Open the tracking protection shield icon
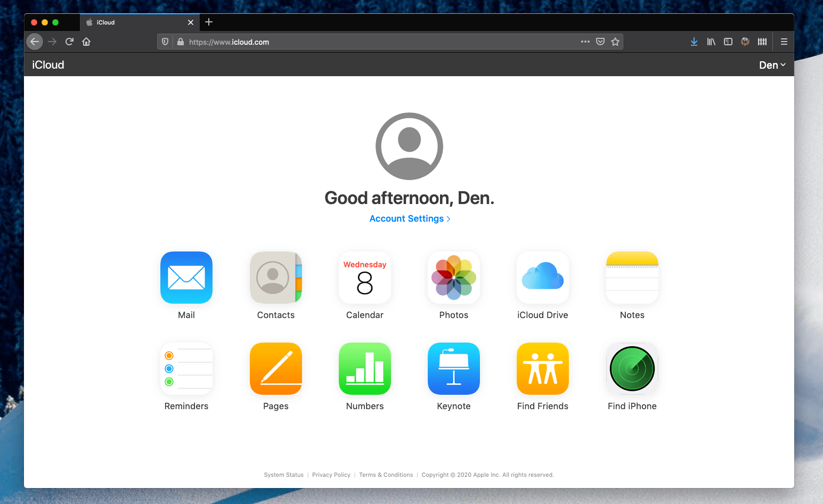The image size is (823, 504). pos(165,42)
